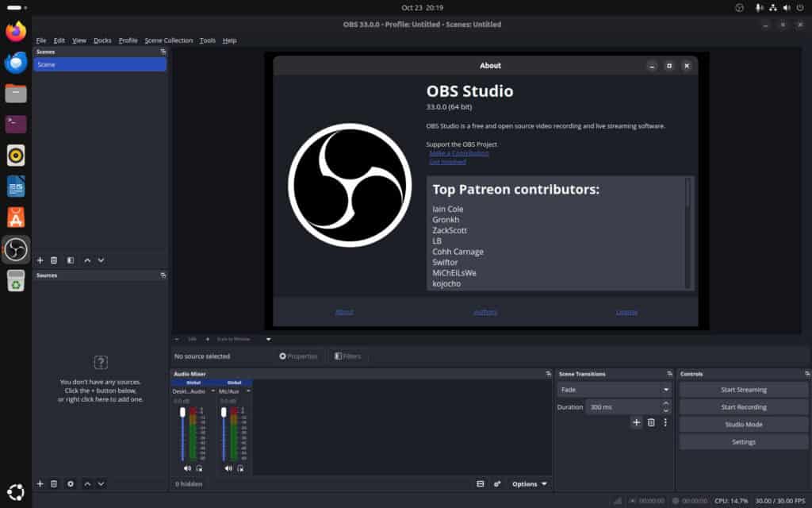Remove source using Sources trash icon

click(54, 483)
